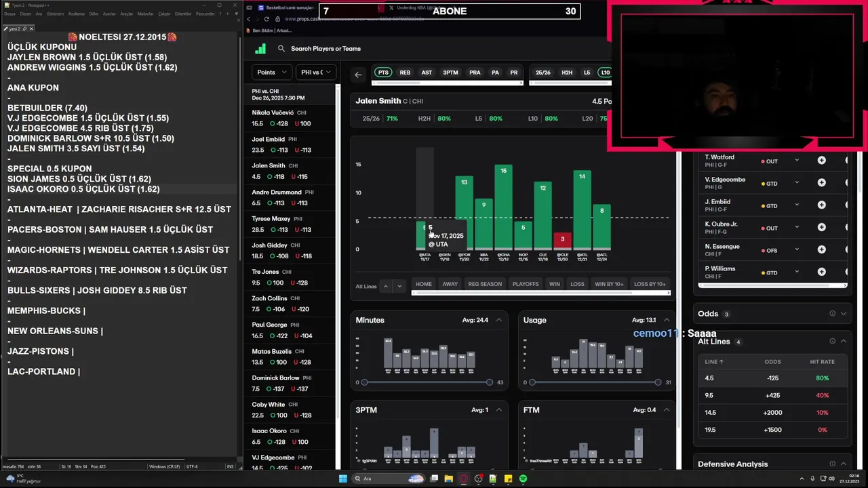Reload the page in the browser

[x=267, y=19]
